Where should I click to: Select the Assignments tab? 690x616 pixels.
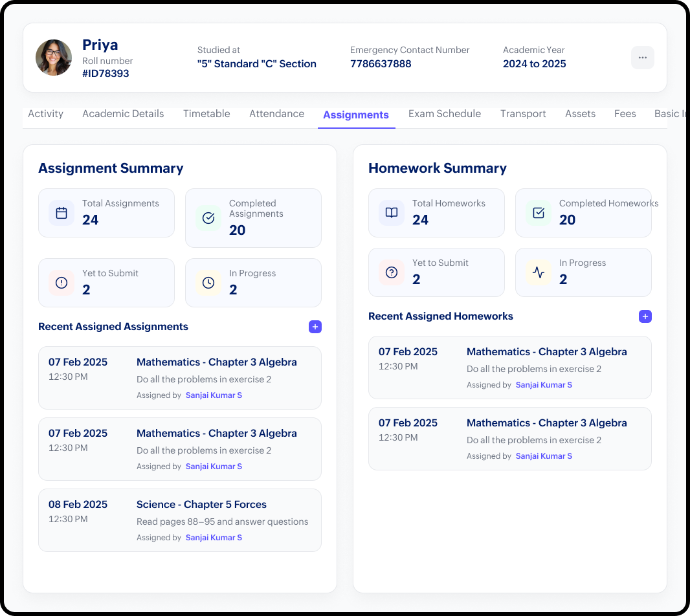point(356,115)
